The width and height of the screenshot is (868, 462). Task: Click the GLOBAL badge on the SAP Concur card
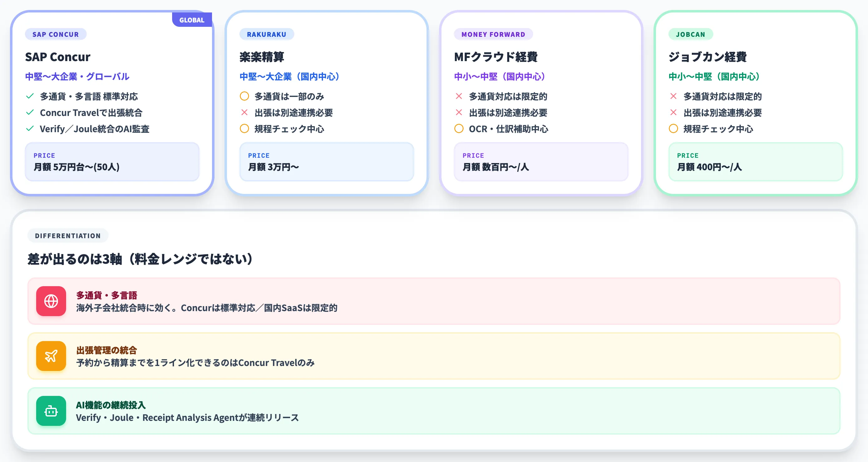point(192,20)
